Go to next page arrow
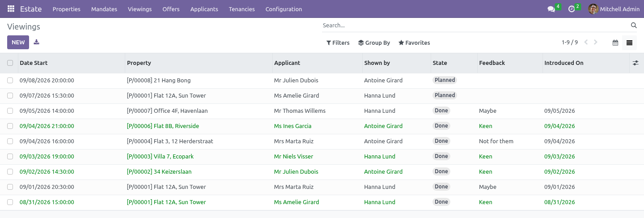The width and height of the screenshot is (644, 218). pyautogui.click(x=596, y=43)
